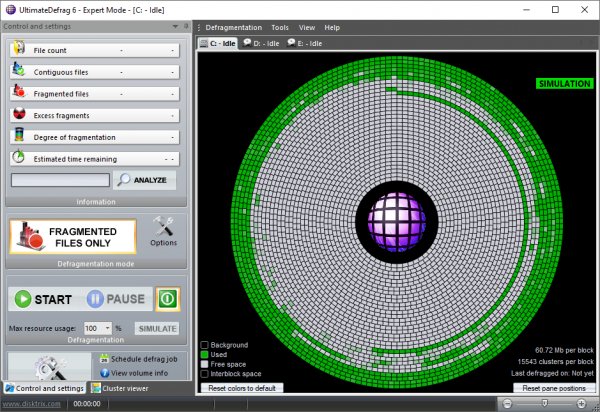Viewport: 600px width, 412px height.
Task: Open the www.disktrix.com link
Action: tap(31, 404)
